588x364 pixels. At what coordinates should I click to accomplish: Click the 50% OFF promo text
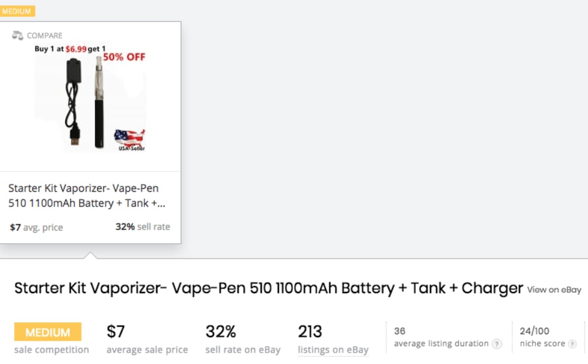coord(124,57)
